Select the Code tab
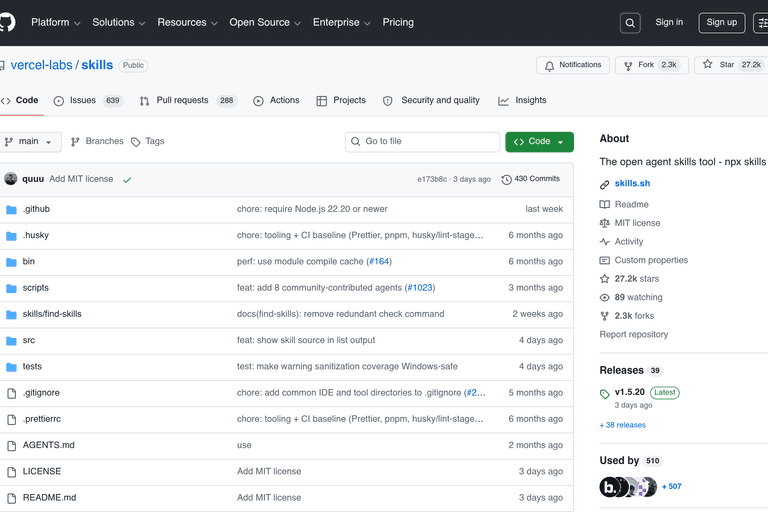Viewport: 768px width, 512px height. tap(20, 100)
